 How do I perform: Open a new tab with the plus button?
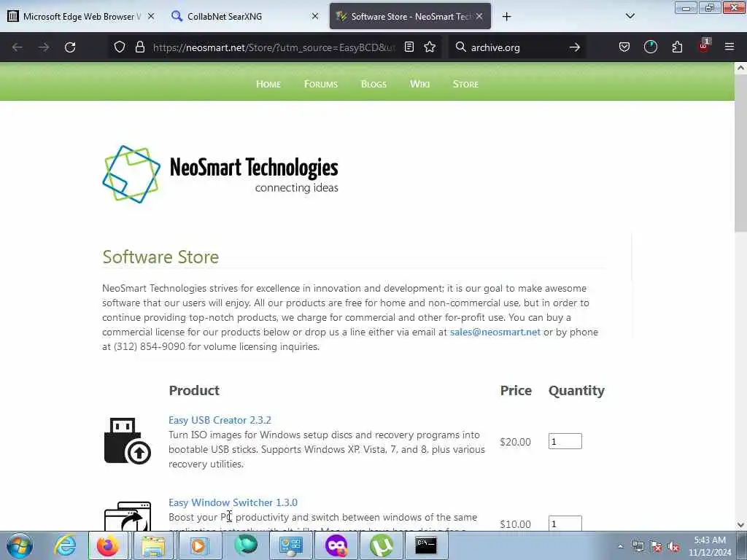tap(506, 17)
